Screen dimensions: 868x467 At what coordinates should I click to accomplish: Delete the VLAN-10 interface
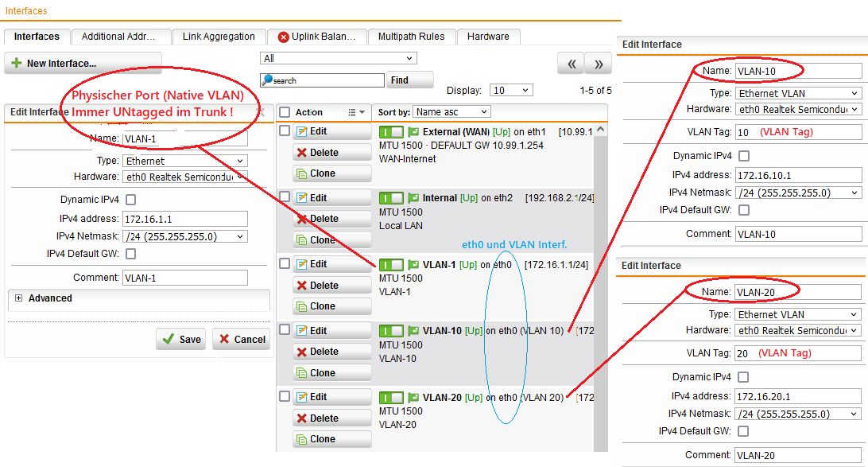331,352
